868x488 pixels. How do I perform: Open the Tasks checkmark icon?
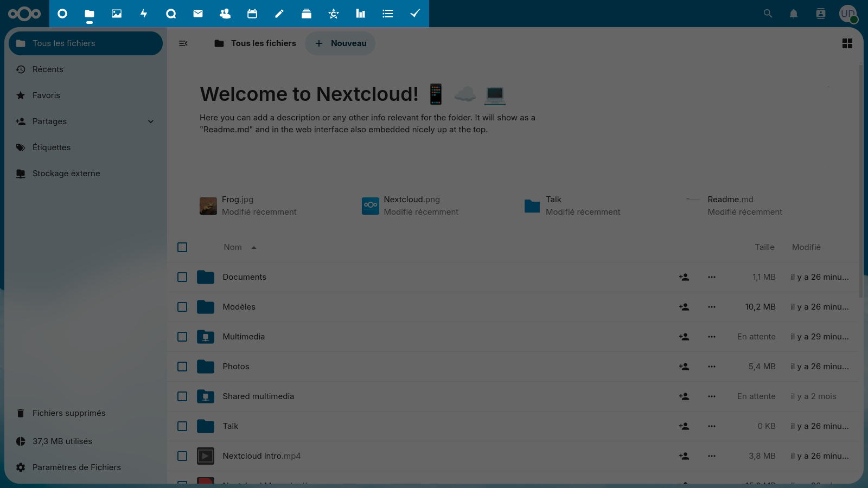tap(415, 14)
